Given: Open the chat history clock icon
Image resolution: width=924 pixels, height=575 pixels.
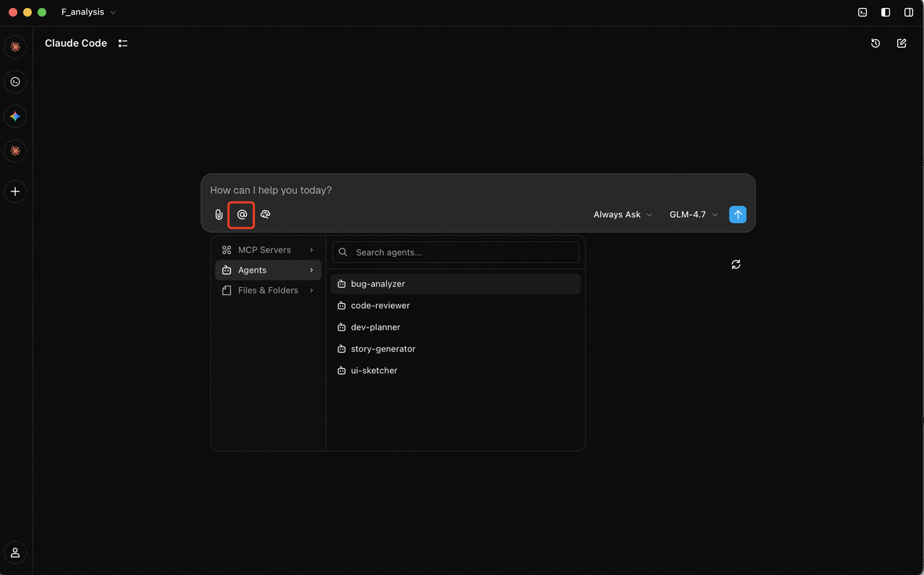Looking at the screenshot, I should coord(876,43).
